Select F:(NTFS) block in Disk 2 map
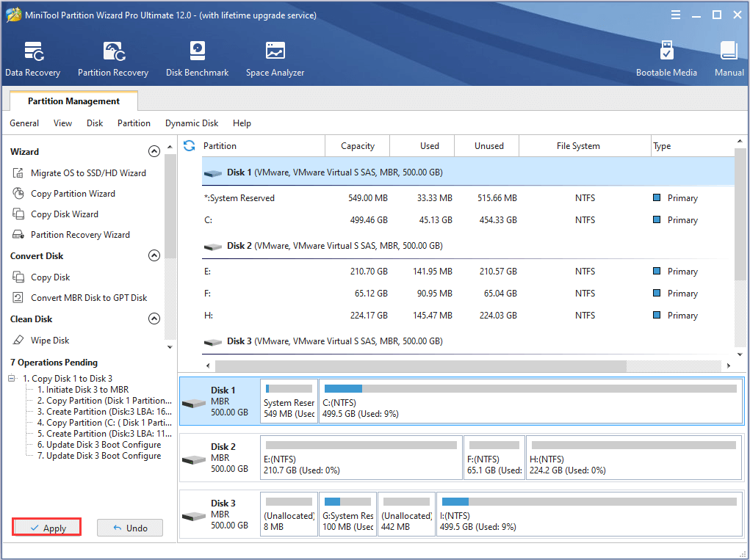The image size is (750, 560). coord(494,457)
